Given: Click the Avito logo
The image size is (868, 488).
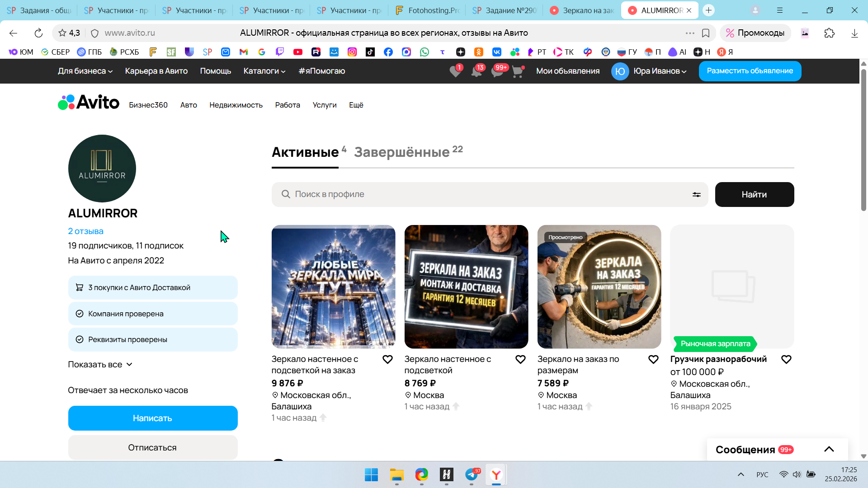Looking at the screenshot, I should click(x=89, y=103).
